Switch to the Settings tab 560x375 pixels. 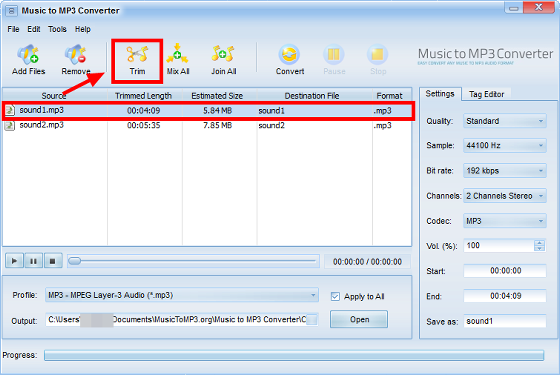[x=440, y=94]
